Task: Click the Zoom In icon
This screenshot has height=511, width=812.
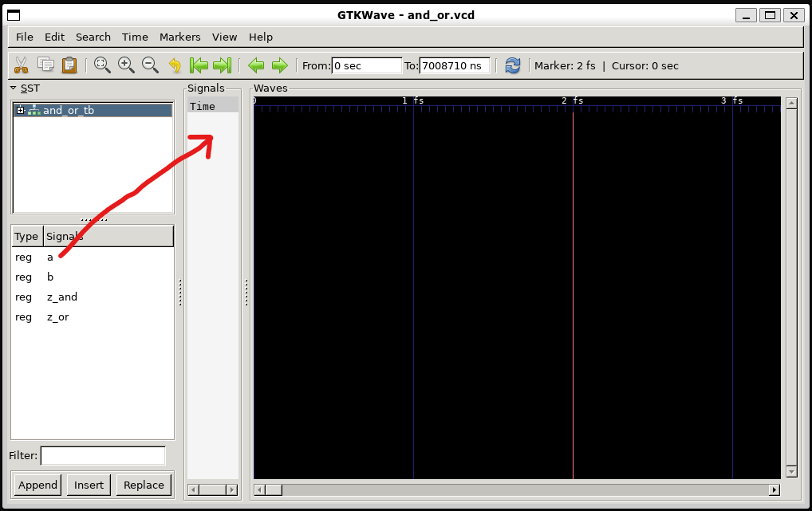Action: [x=126, y=65]
